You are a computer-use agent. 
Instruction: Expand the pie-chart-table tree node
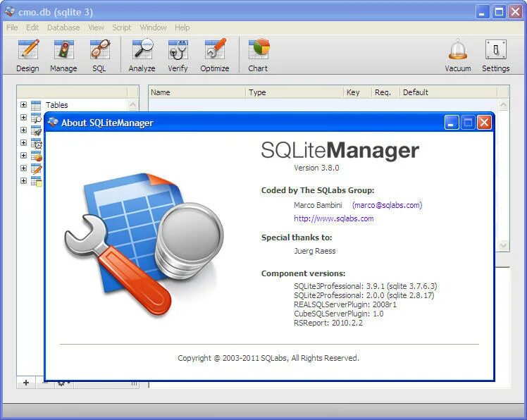tap(23, 155)
